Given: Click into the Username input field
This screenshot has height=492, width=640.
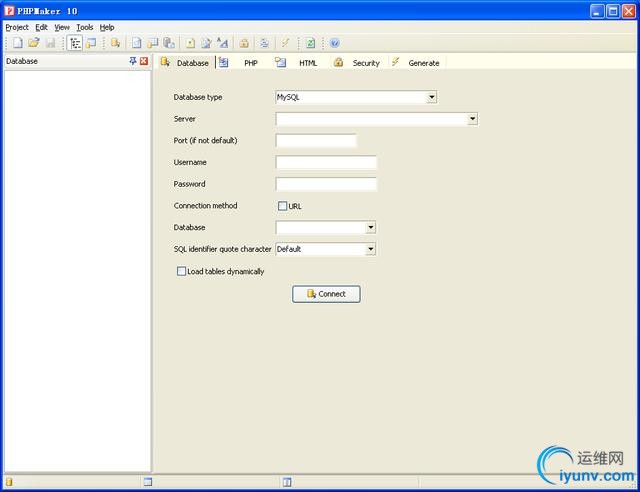Looking at the screenshot, I should [326, 162].
